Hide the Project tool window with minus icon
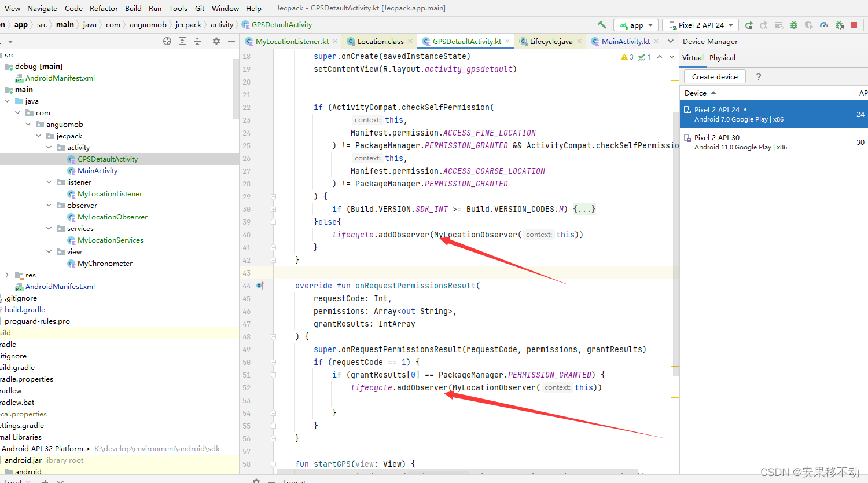This screenshot has width=868, height=483. (x=231, y=41)
